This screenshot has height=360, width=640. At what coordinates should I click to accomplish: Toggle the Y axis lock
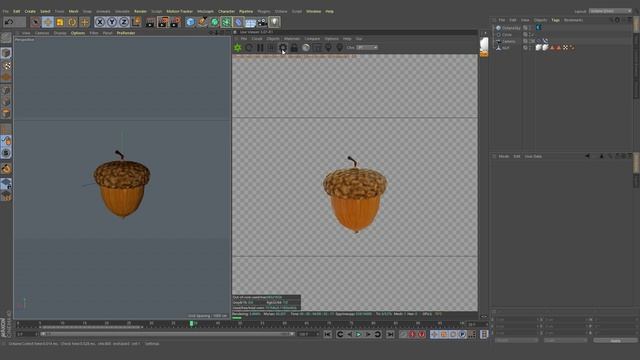pyautogui.click(x=112, y=22)
